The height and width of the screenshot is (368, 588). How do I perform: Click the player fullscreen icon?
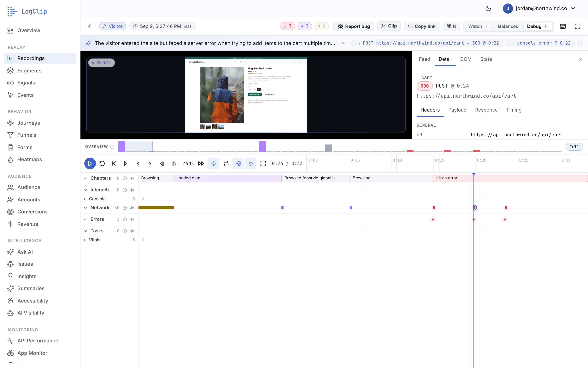[263, 163]
